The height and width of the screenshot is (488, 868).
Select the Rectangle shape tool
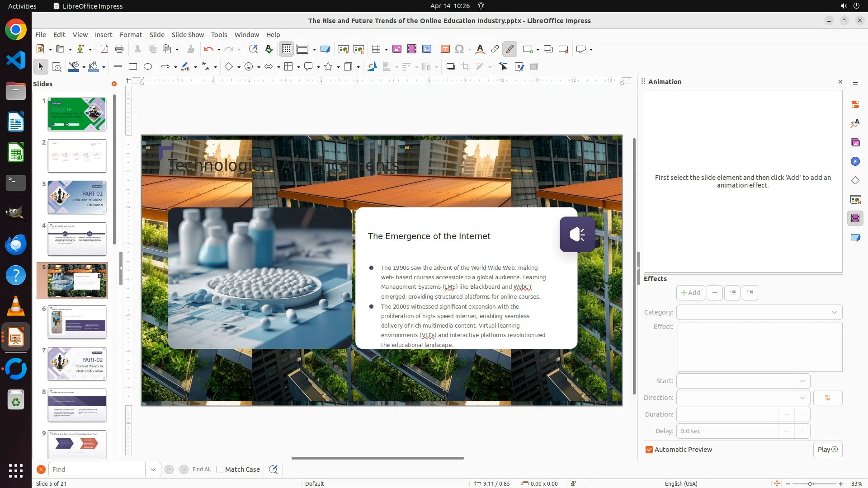pyautogui.click(x=133, y=67)
